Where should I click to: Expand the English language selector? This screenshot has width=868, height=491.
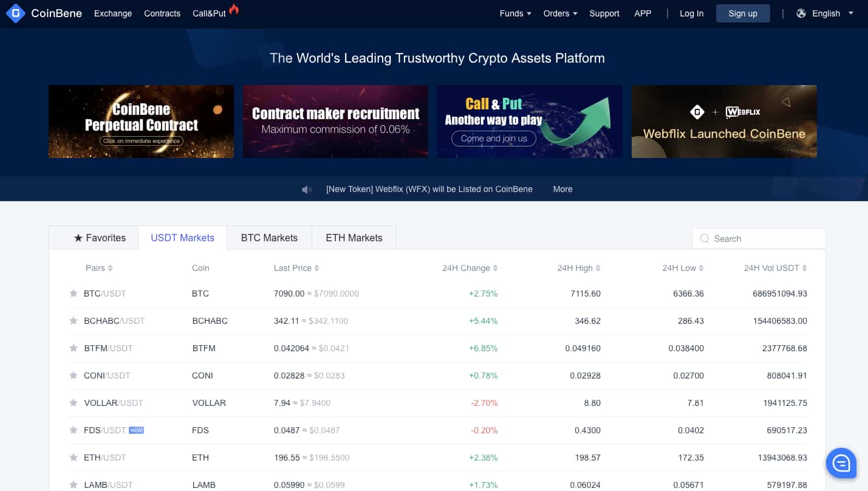click(833, 13)
